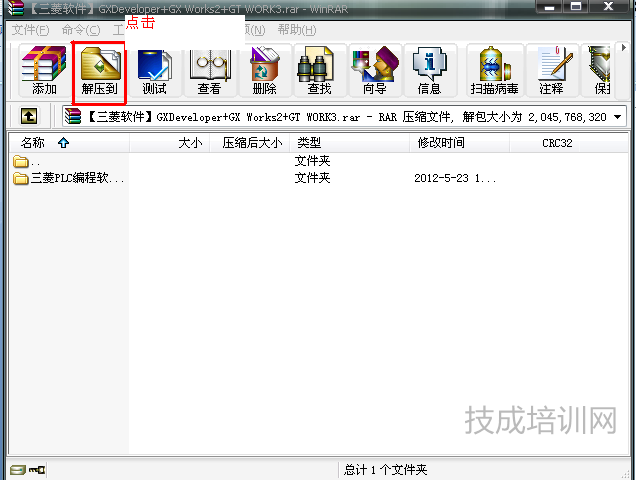Select the parent ".." folder entry
This screenshot has width=636, height=480.
click(30, 161)
